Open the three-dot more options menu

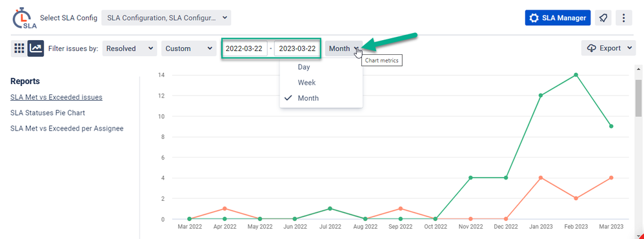(623, 18)
